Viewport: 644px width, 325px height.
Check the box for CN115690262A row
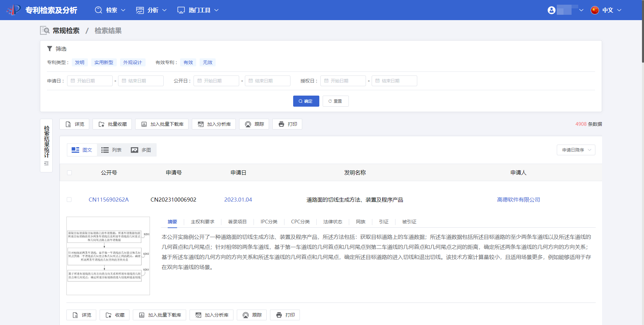tap(69, 200)
